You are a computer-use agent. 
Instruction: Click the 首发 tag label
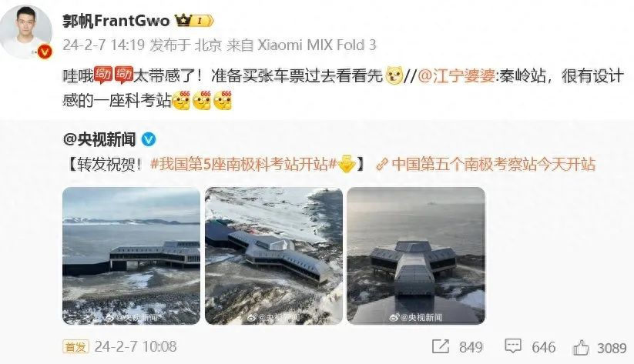(x=75, y=347)
